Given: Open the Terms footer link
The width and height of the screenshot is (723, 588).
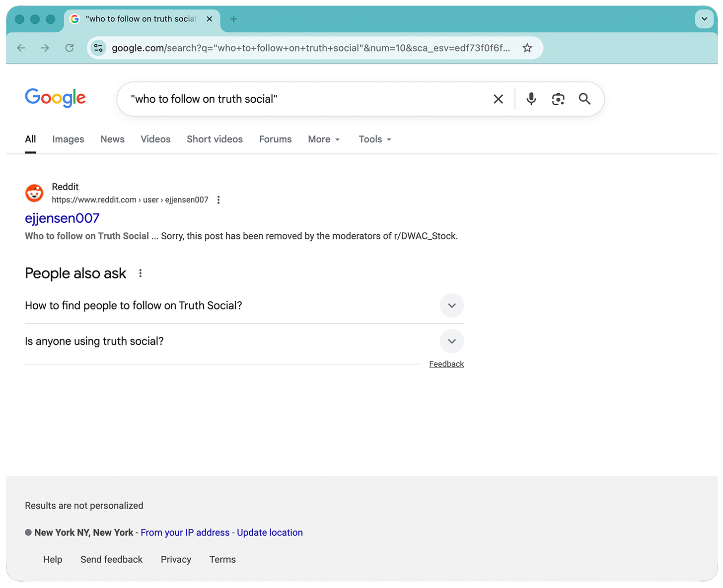Looking at the screenshot, I should coord(222,559).
